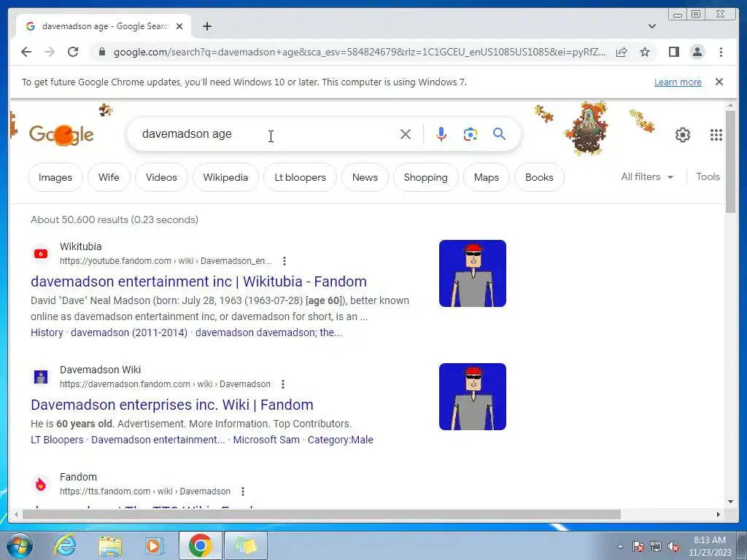Close the davemadson age Google Search tab
Image resolution: width=747 pixels, height=560 pixels.
coord(179,26)
